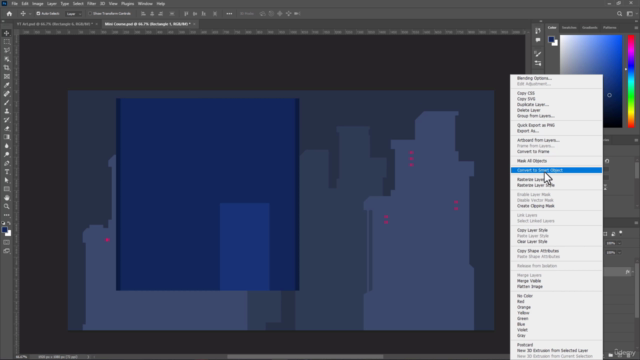Viewport: 640px width, 360px height.
Task: Select the Gradient tool
Action: [7, 137]
